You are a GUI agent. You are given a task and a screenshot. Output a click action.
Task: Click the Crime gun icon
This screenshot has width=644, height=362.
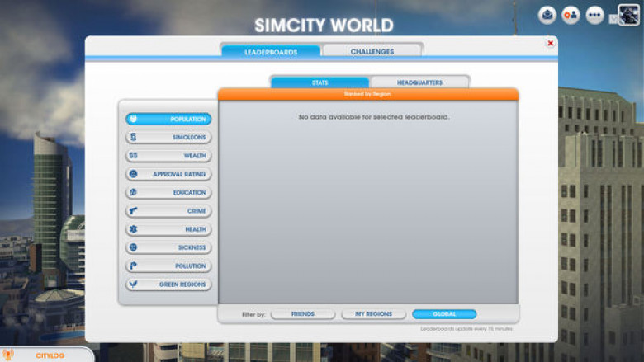(x=133, y=211)
